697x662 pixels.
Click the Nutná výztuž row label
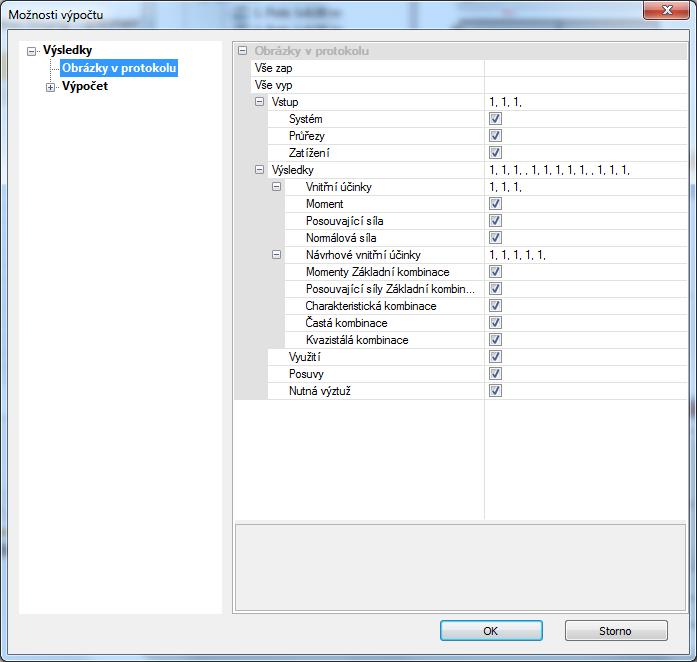(x=320, y=391)
